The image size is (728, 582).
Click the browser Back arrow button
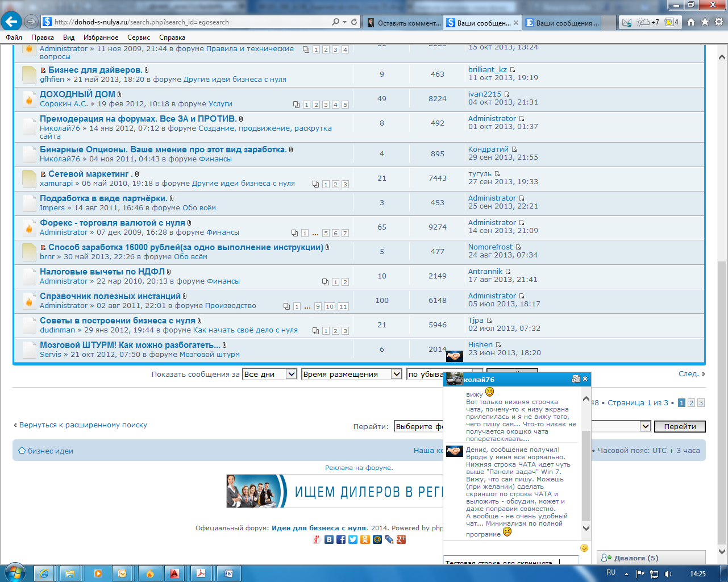point(11,22)
